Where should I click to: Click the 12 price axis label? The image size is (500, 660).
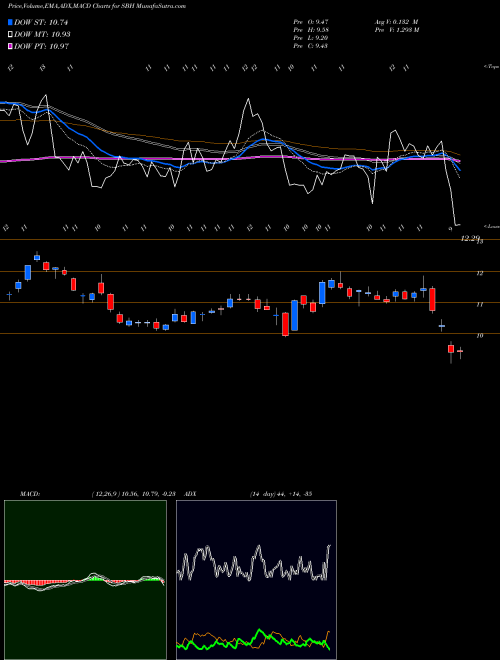[x=479, y=273]
